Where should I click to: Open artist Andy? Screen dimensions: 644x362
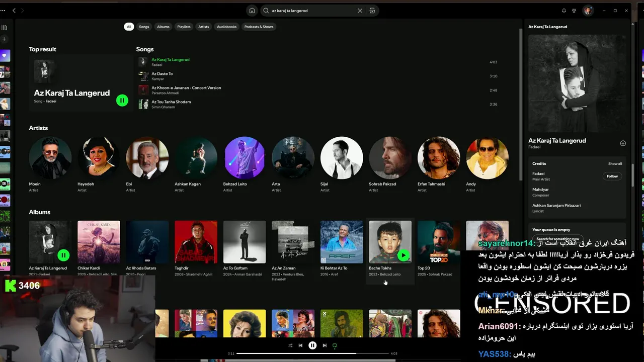point(487,158)
